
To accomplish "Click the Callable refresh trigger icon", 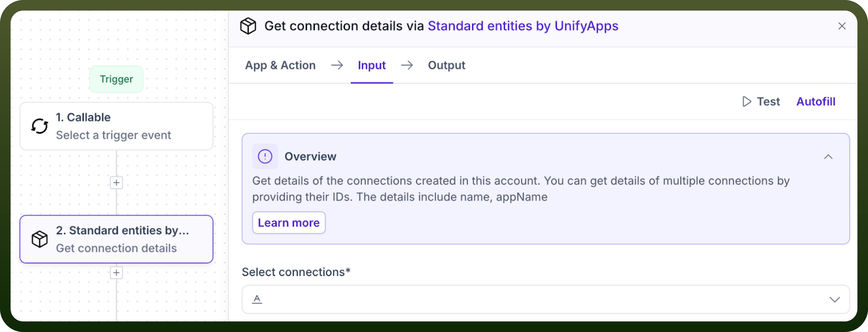I will pos(40,126).
